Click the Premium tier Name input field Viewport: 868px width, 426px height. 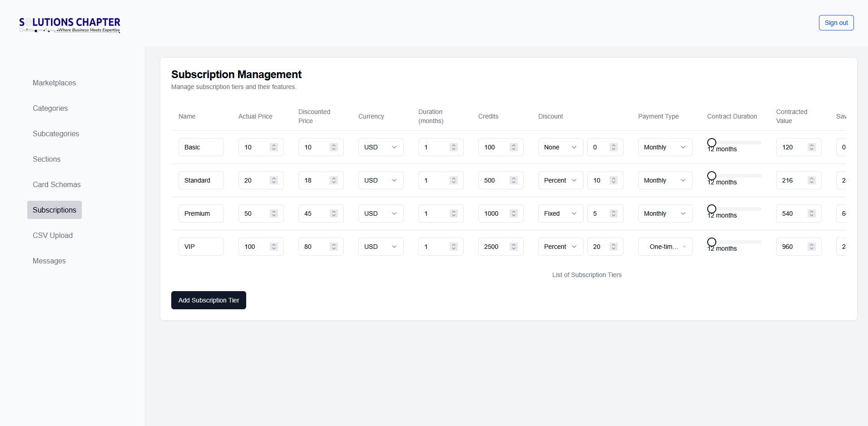point(201,213)
